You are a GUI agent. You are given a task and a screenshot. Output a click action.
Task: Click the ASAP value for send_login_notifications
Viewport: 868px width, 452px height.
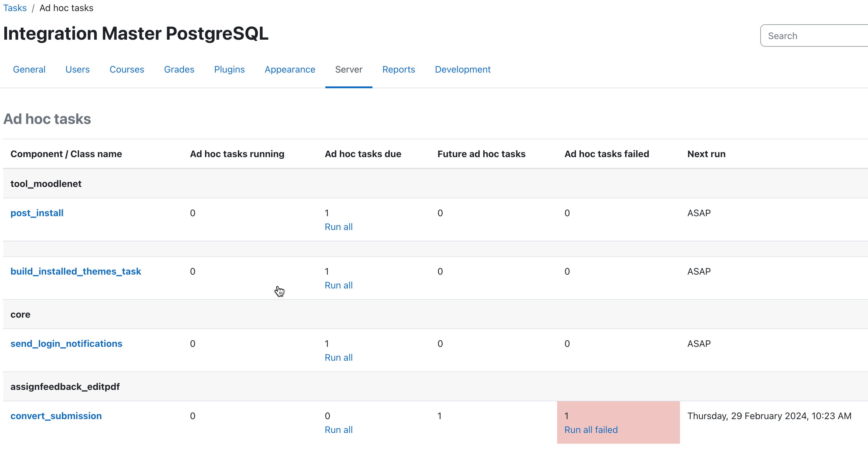[699, 344]
